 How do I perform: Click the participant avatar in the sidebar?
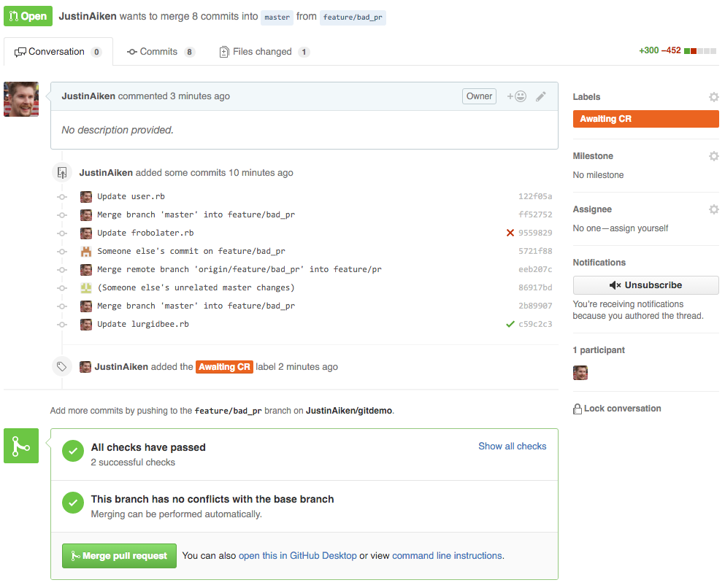580,372
